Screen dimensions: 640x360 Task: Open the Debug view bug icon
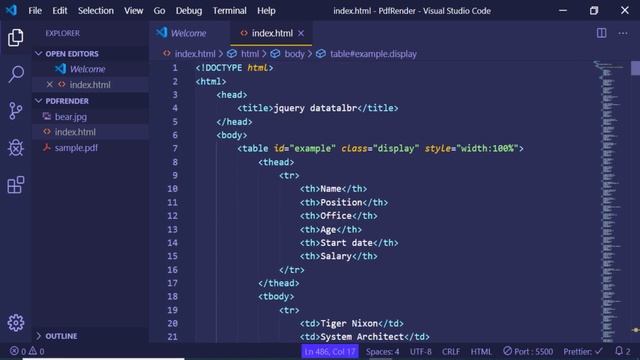click(16, 147)
